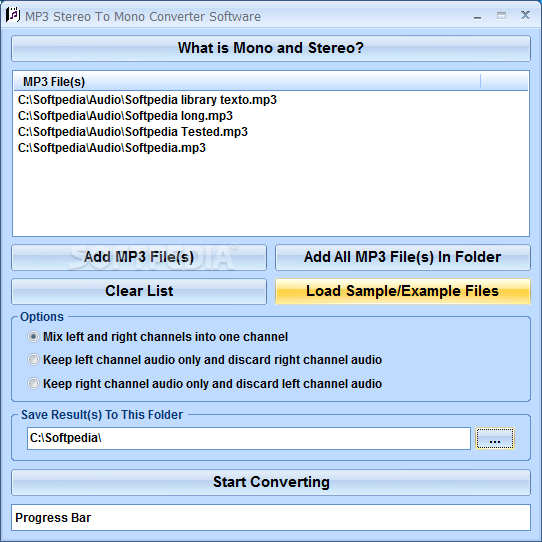The width and height of the screenshot is (542, 542).
Task: Click the 'Start Converting' button
Action: (271, 482)
